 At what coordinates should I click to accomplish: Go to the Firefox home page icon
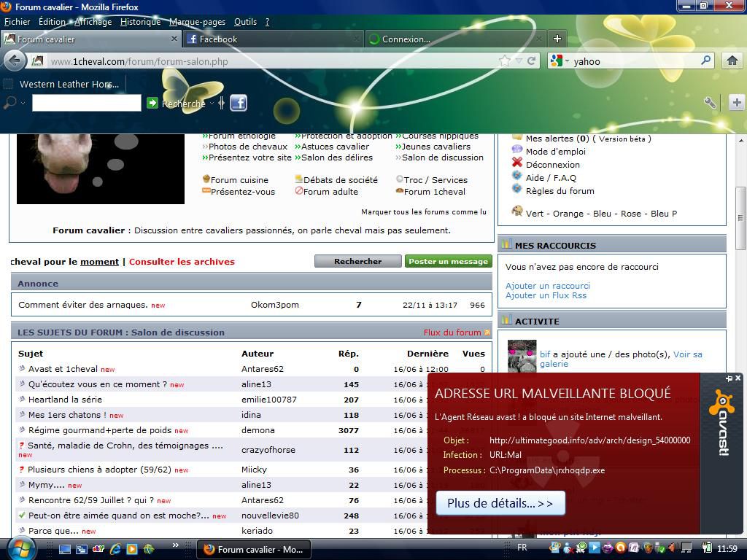(x=732, y=61)
